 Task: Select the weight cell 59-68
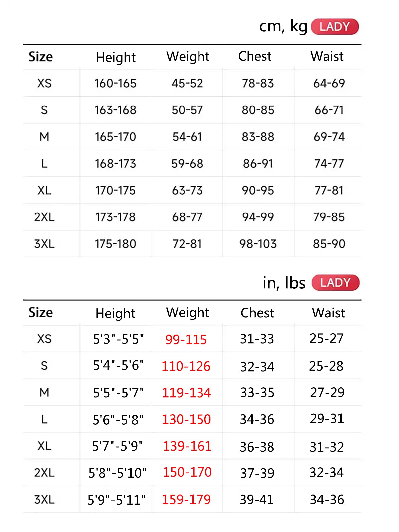pos(187,164)
